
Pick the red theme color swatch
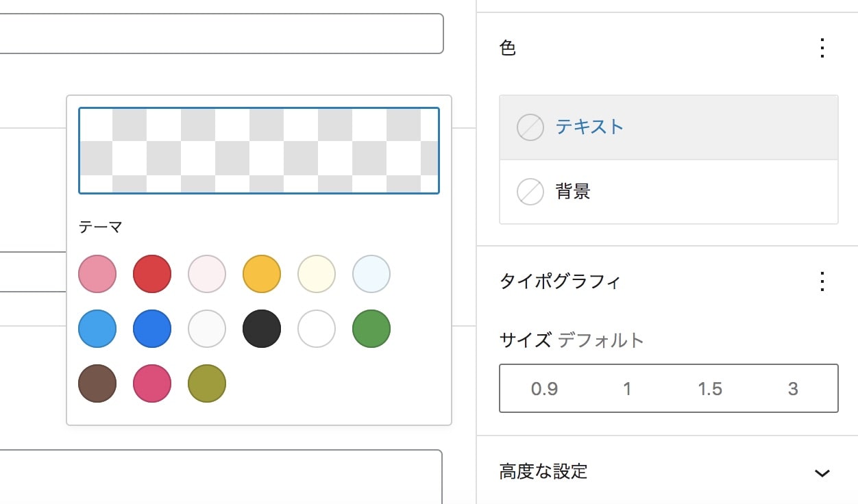pyautogui.click(x=152, y=274)
